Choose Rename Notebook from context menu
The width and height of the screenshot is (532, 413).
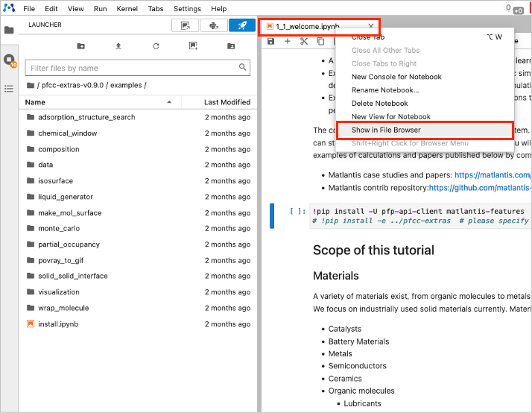click(384, 90)
